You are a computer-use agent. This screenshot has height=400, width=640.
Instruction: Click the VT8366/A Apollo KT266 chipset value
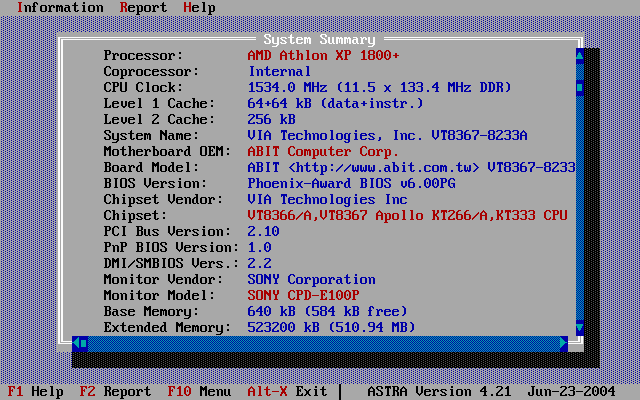click(x=407, y=215)
